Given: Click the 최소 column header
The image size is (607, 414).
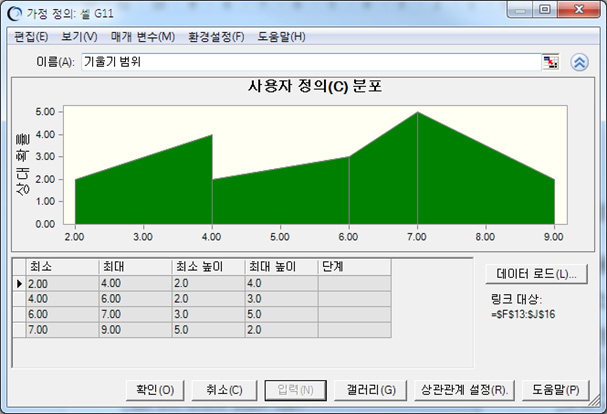Looking at the screenshot, I should pos(62,267).
